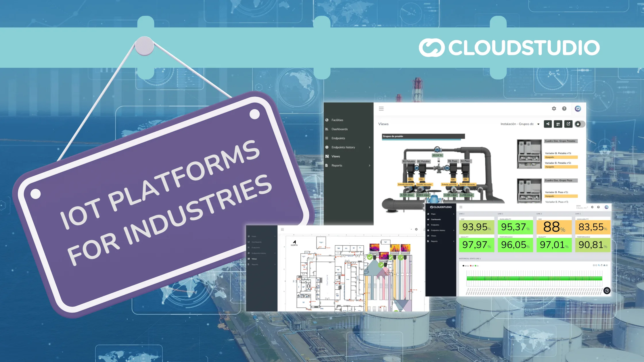The height and width of the screenshot is (362, 644).
Task: Open hamburger menu in the OEE dashboard window
Action: pos(461,207)
